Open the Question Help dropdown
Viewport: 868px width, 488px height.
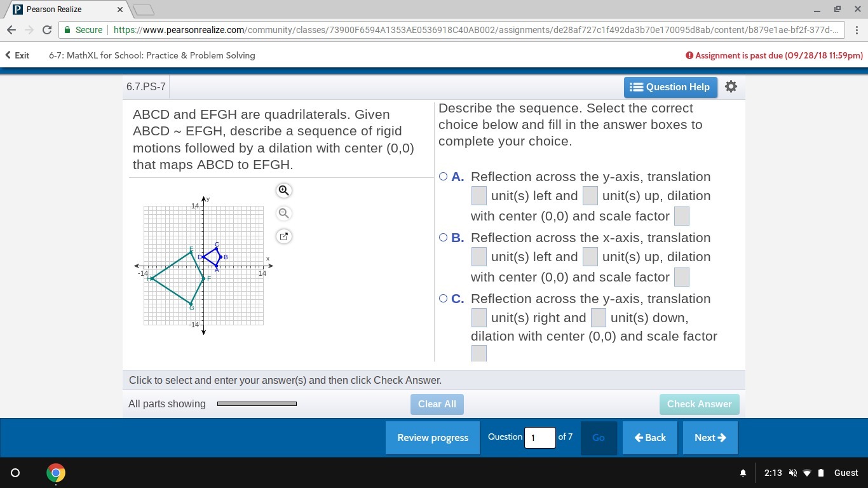(670, 87)
